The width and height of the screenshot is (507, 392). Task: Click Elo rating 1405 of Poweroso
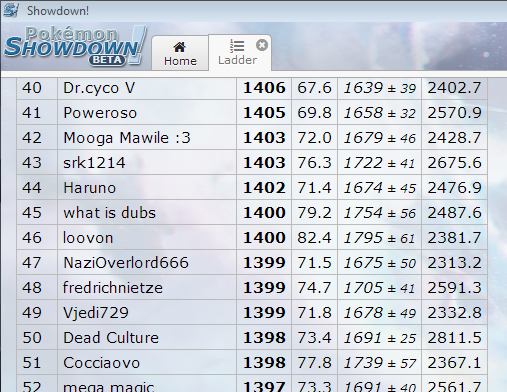click(x=264, y=113)
